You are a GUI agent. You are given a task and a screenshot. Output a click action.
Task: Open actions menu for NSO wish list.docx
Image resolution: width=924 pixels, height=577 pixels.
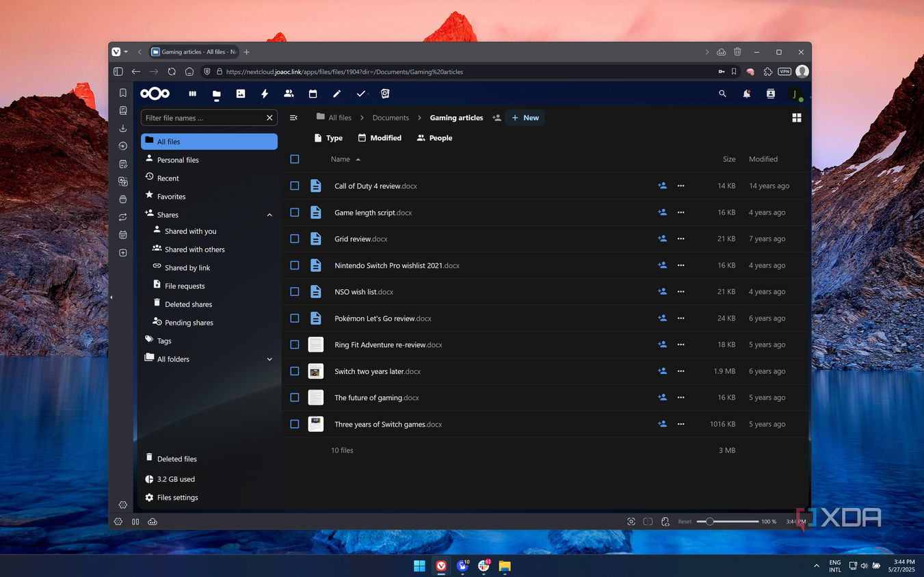(x=681, y=292)
